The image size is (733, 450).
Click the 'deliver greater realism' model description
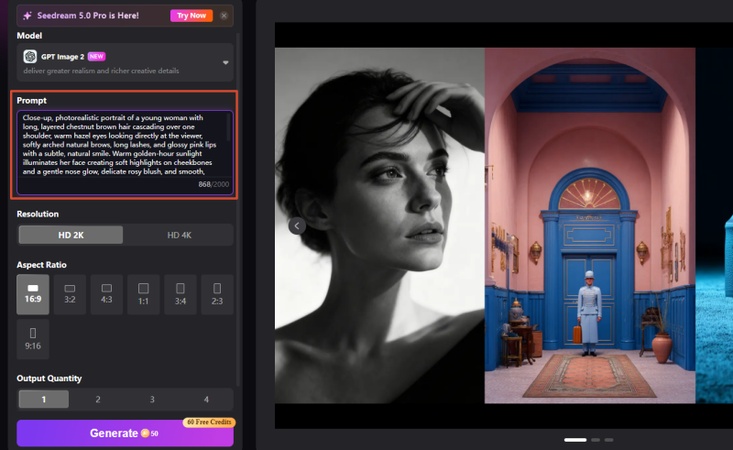coord(101,71)
